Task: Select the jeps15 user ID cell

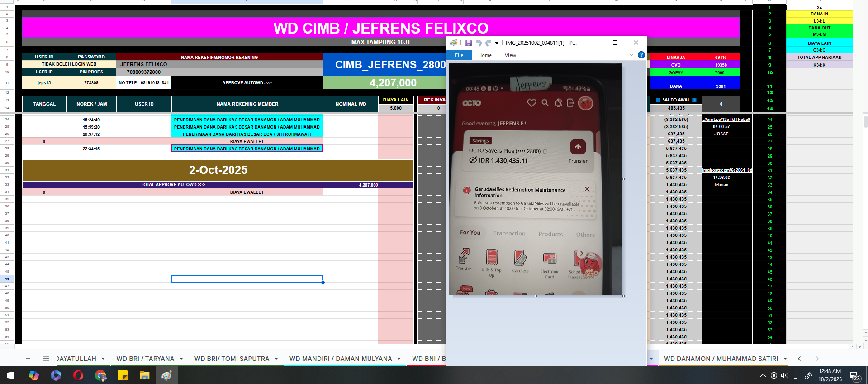Action: point(44,83)
